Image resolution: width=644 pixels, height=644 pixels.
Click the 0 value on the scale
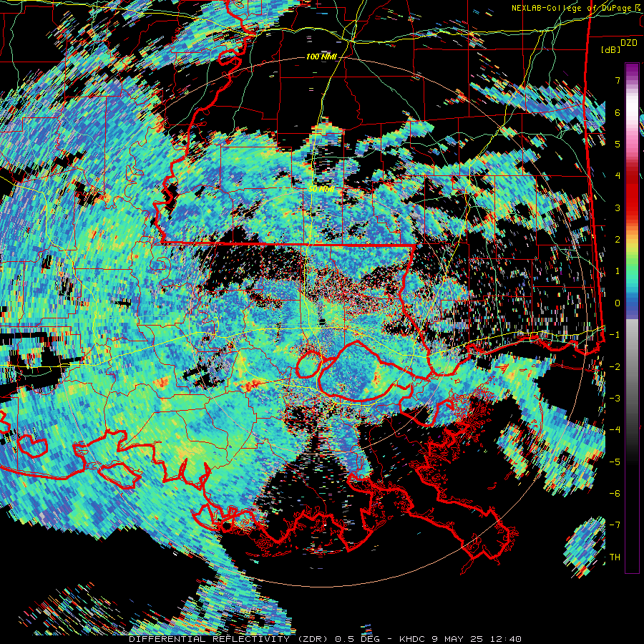(x=618, y=303)
